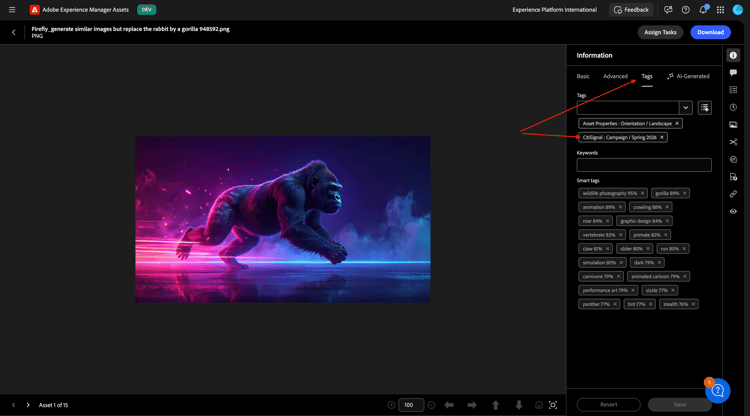Select the Information panel icon in sidebar
Viewport: 750px width, 416px height.
click(733, 55)
